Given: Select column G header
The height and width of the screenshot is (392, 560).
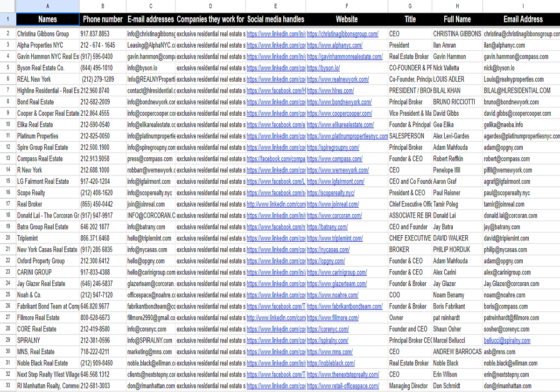Looking at the screenshot, I should click(x=410, y=6).
